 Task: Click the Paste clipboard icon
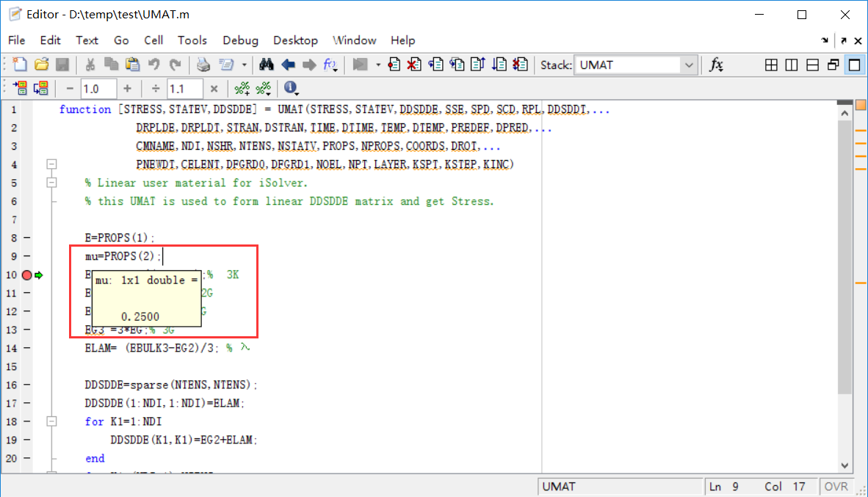(133, 65)
